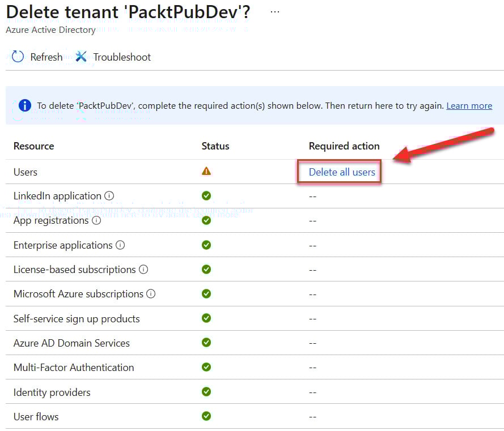
Task: Click the Resource column header
Action: pyautogui.click(x=34, y=146)
